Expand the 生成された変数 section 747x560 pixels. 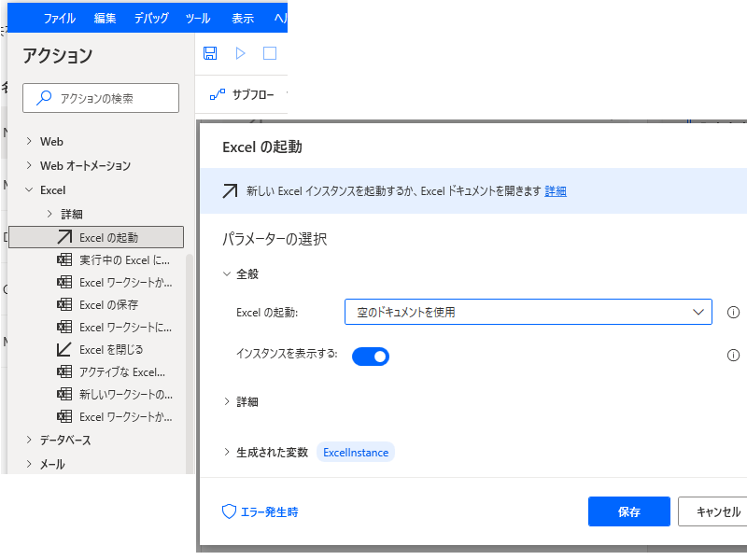tap(227, 452)
